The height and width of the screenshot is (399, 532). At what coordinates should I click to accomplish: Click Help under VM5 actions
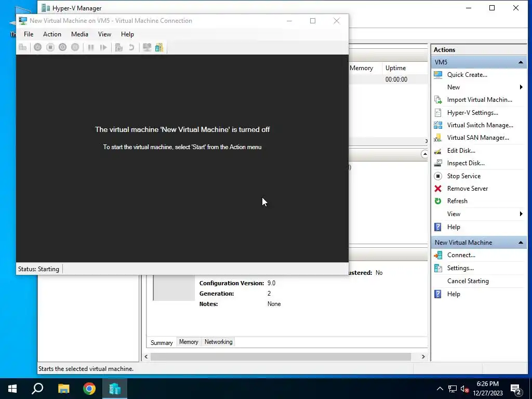453,227
